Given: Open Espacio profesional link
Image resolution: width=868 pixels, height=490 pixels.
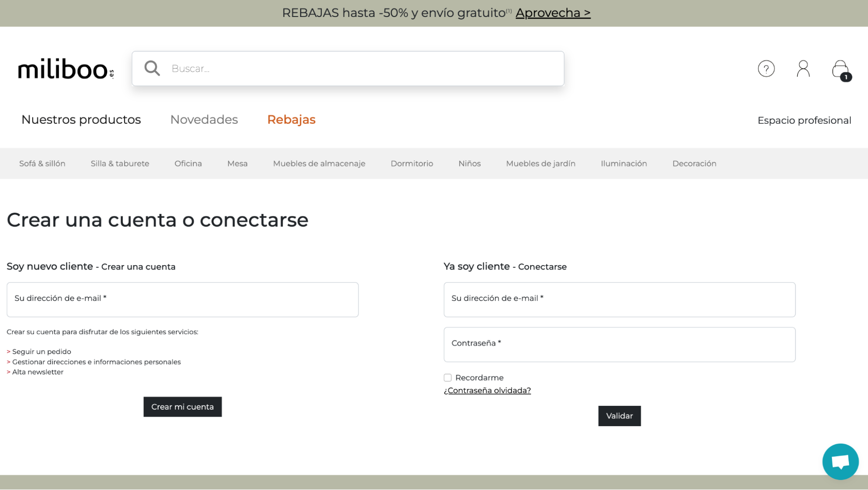Looking at the screenshot, I should (x=804, y=120).
